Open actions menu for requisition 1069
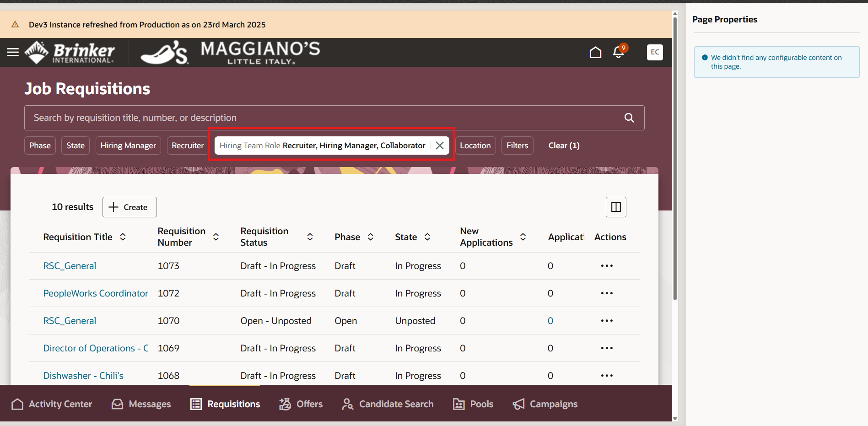Viewport: 868px width, 426px height. pyautogui.click(x=607, y=348)
